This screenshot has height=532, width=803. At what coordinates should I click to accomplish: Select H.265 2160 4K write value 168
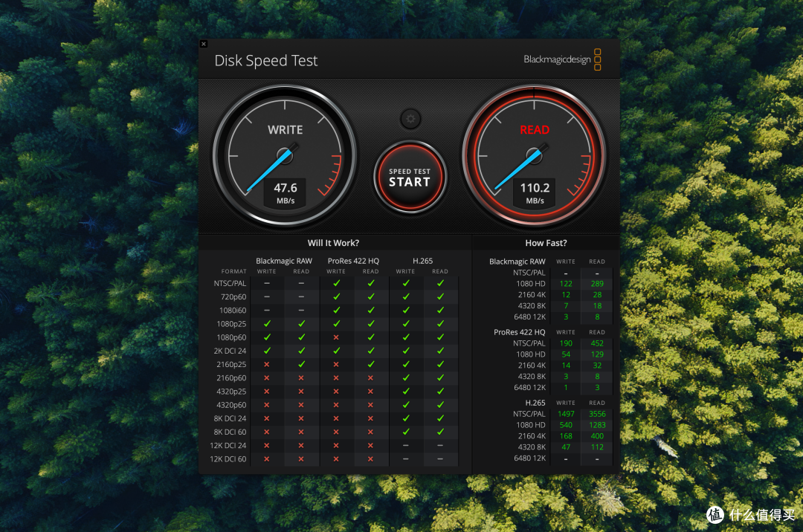click(x=566, y=436)
